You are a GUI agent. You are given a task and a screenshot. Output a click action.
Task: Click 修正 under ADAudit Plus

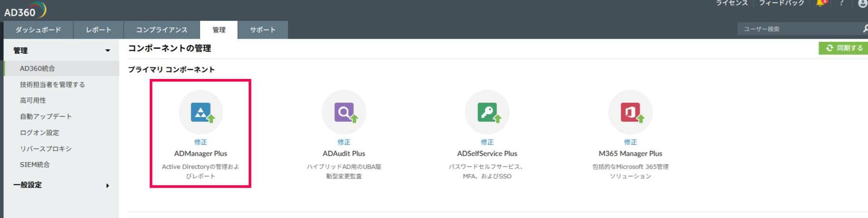click(344, 142)
